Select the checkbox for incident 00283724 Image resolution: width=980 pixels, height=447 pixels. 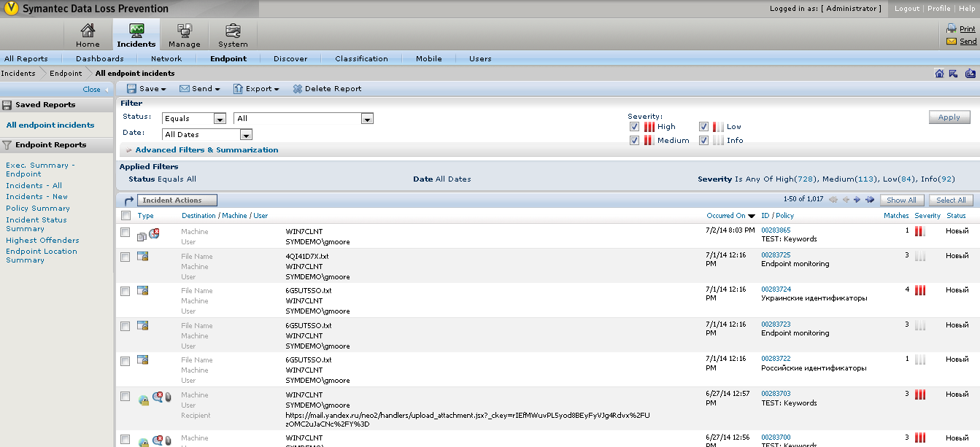[x=126, y=291]
